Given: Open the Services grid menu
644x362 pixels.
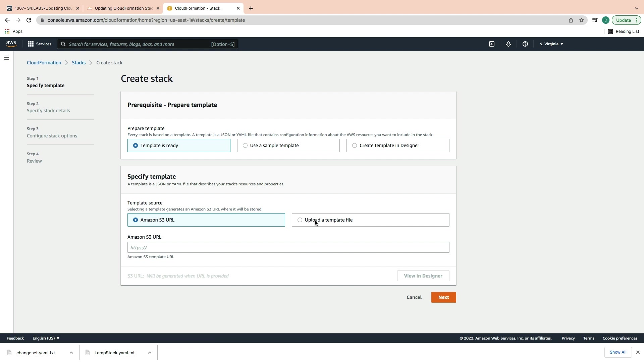Looking at the screenshot, I should point(40,44).
